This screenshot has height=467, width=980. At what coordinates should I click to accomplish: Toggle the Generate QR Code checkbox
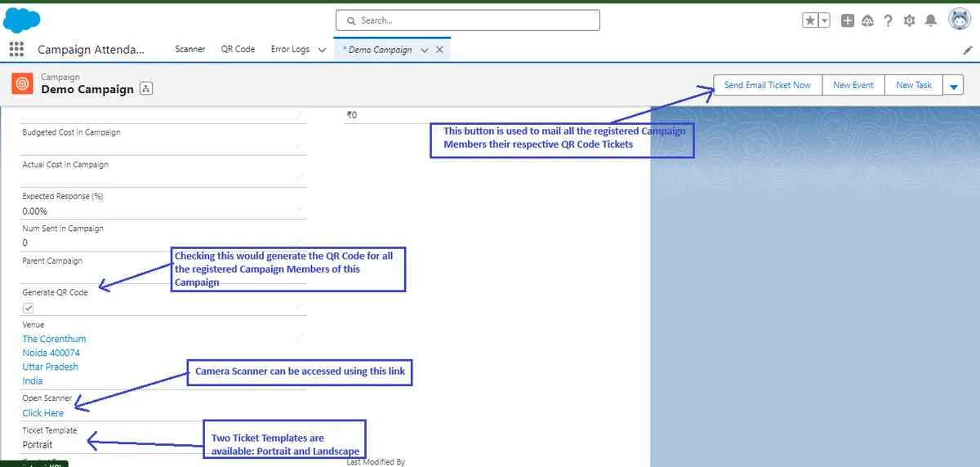[x=29, y=308]
